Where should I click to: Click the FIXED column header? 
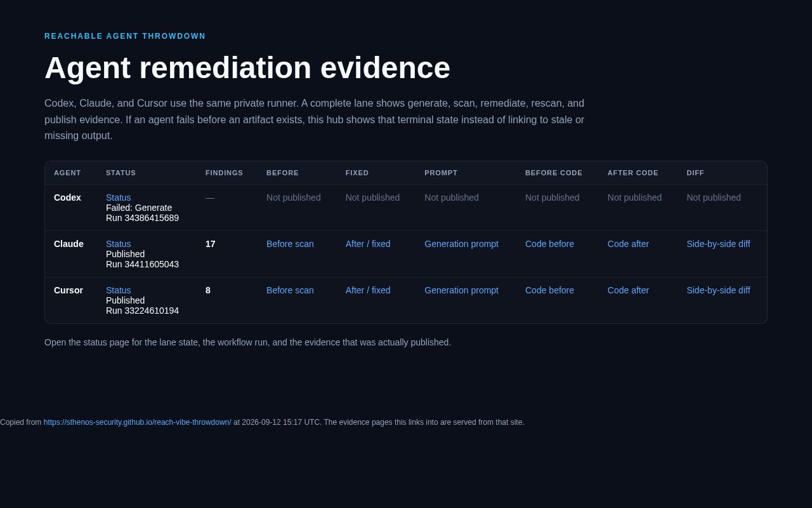click(x=357, y=173)
